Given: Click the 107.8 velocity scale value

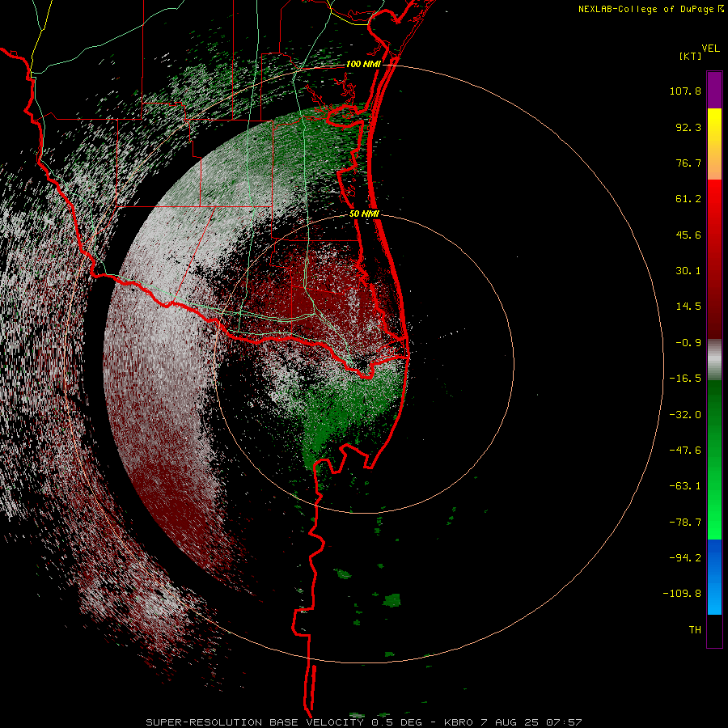Looking at the screenshot, I should (x=685, y=91).
